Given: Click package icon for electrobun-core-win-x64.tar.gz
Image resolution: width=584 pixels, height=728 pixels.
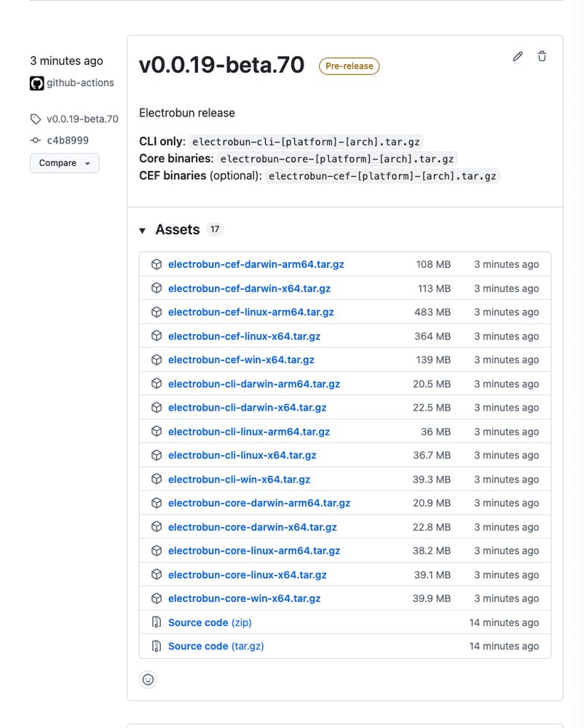Looking at the screenshot, I should pos(157,598).
